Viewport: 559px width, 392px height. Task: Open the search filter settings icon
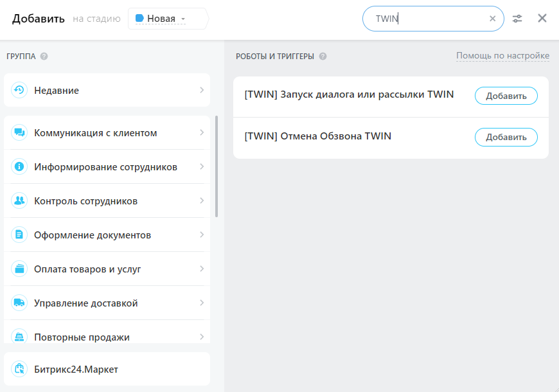(x=517, y=19)
